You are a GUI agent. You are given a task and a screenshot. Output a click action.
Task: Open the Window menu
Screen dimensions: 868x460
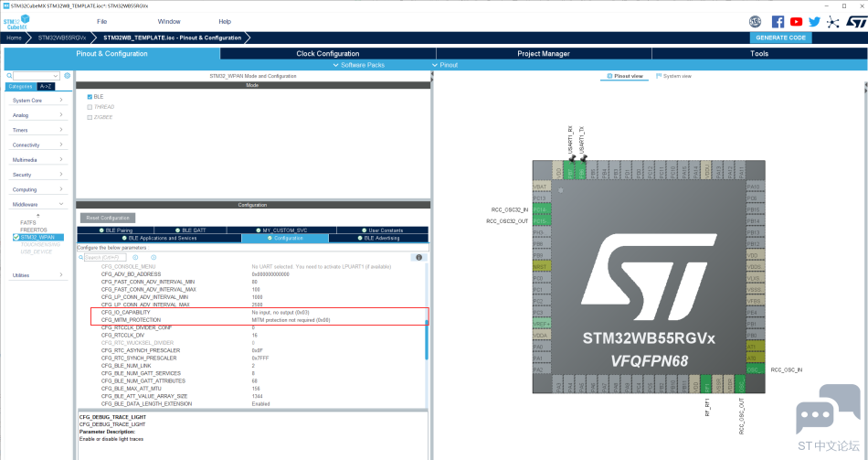(169, 22)
